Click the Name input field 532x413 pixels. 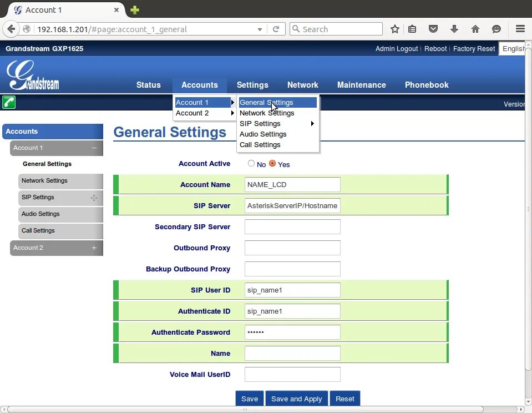click(x=292, y=353)
